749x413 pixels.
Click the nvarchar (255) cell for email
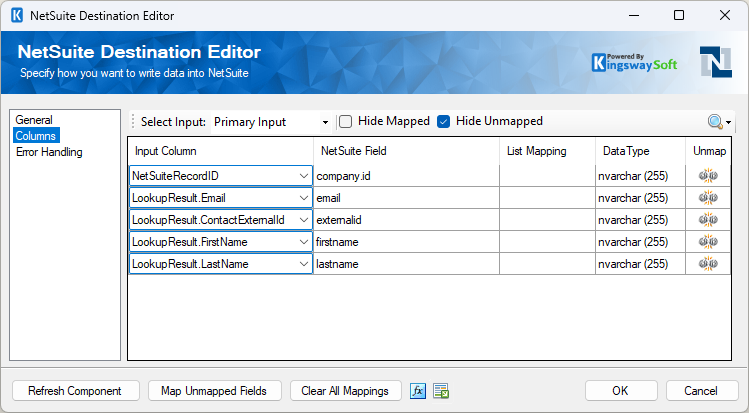[x=641, y=198]
